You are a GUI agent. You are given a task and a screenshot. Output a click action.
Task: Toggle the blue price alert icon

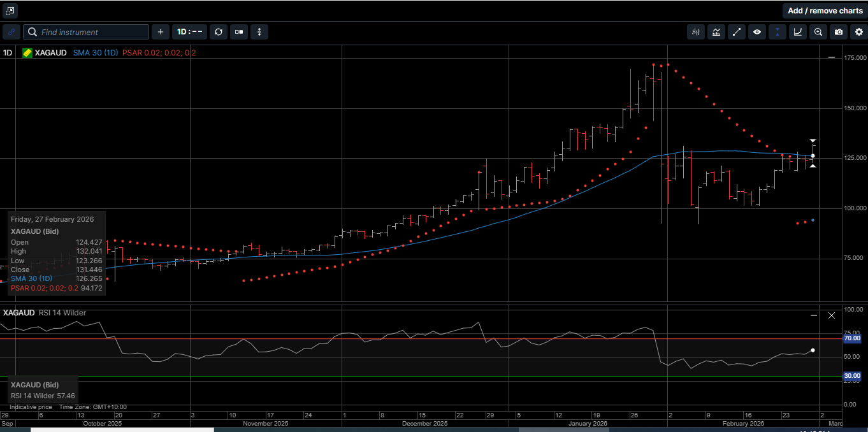777,32
